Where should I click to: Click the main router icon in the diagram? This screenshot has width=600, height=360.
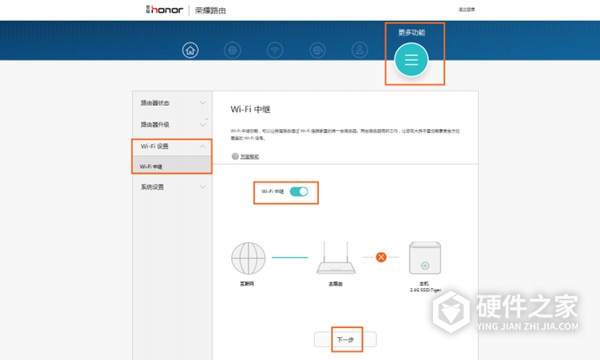point(336,257)
